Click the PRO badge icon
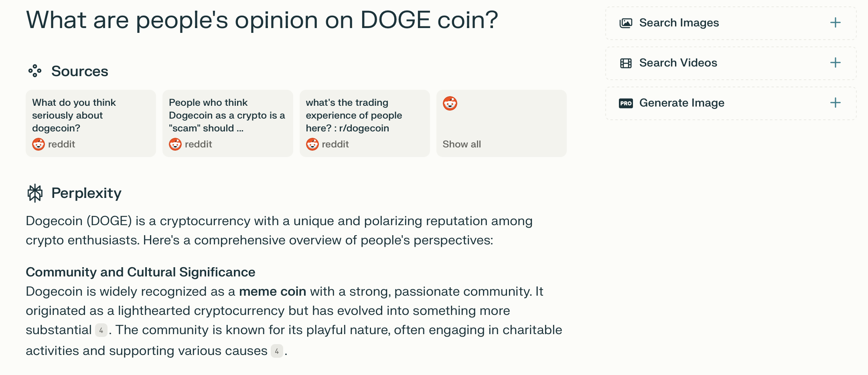This screenshot has width=868, height=375. [626, 103]
